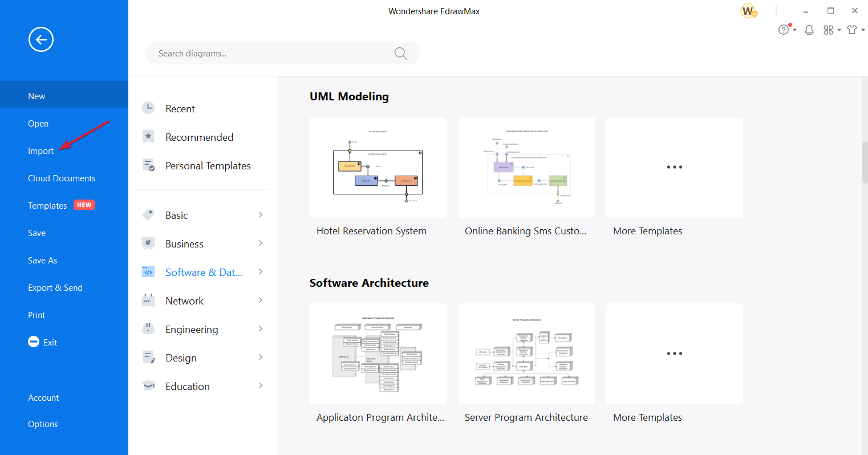The width and height of the screenshot is (868, 455).
Task: Open the notifications bell icon
Action: click(x=809, y=30)
